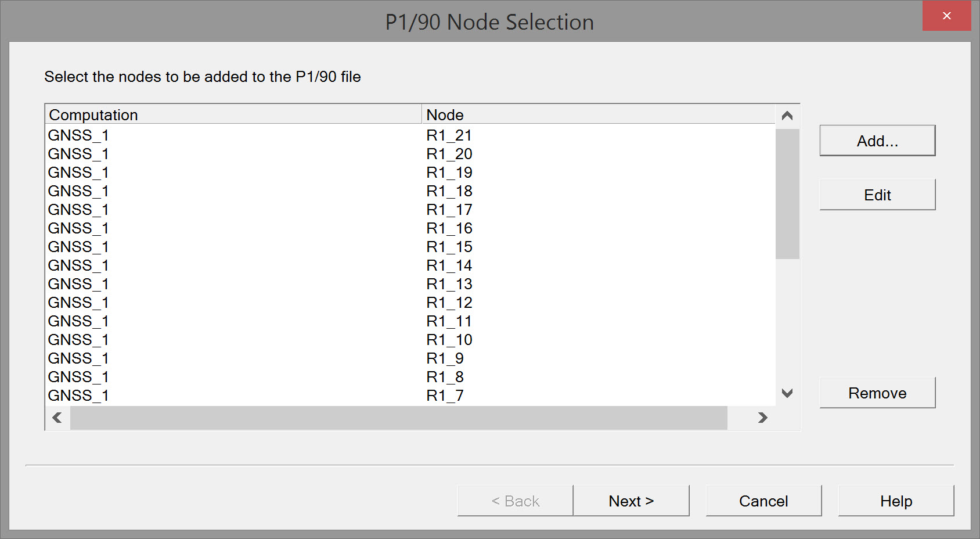Sort by the Node column header

tap(598, 115)
